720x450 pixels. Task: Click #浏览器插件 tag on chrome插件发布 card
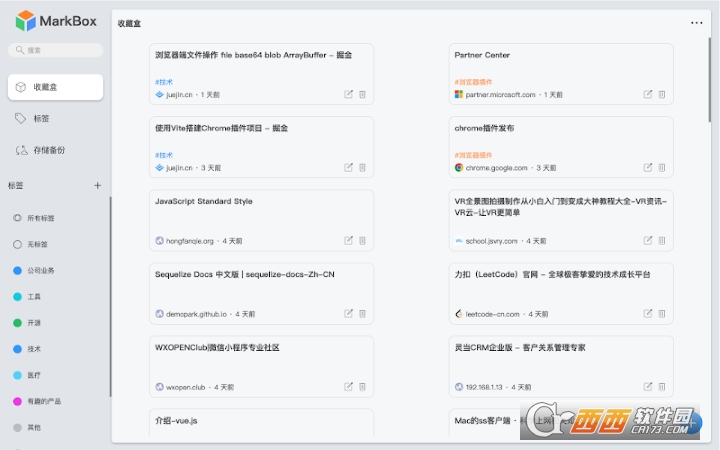coord(473,155)
